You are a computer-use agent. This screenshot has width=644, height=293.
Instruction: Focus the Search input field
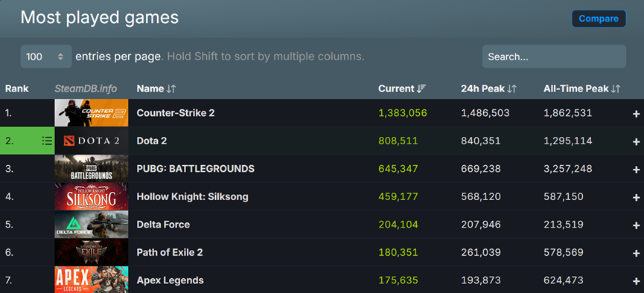tap(554, 57)
